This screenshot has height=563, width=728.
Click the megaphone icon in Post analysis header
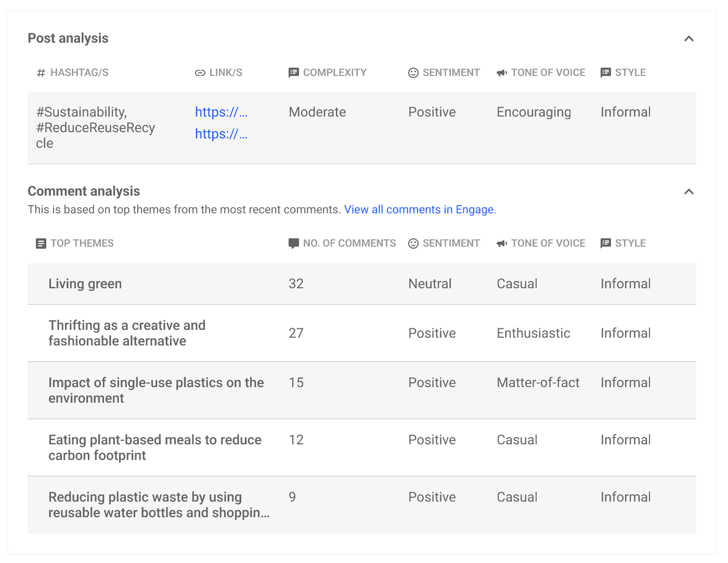pos(502,73)
